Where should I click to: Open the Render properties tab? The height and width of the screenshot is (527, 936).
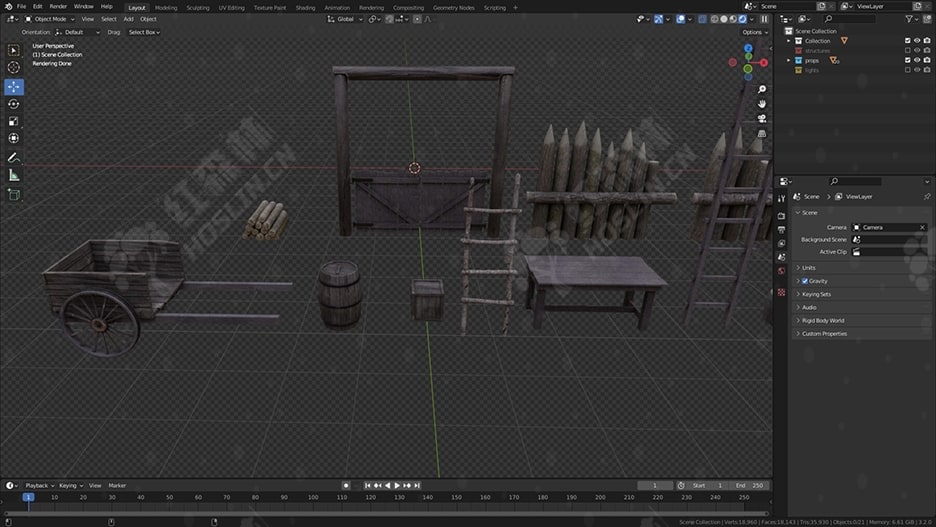coord(781,215)
